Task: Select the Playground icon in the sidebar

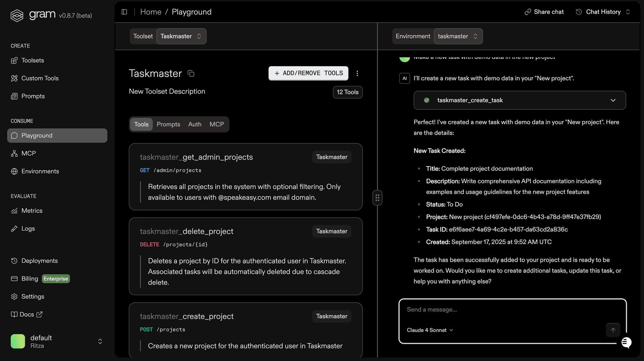Action: tap(14, 136)
